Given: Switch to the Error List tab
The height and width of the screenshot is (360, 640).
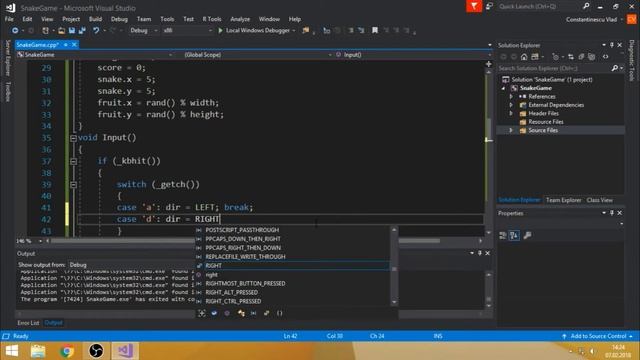Looking at the screenshot, I should click(x=28, y=323).
